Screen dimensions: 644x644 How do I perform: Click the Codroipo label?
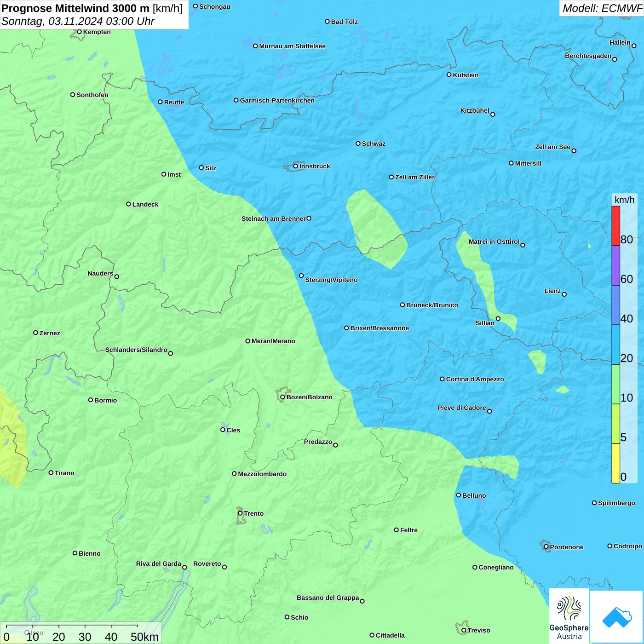tap(628, 546)
